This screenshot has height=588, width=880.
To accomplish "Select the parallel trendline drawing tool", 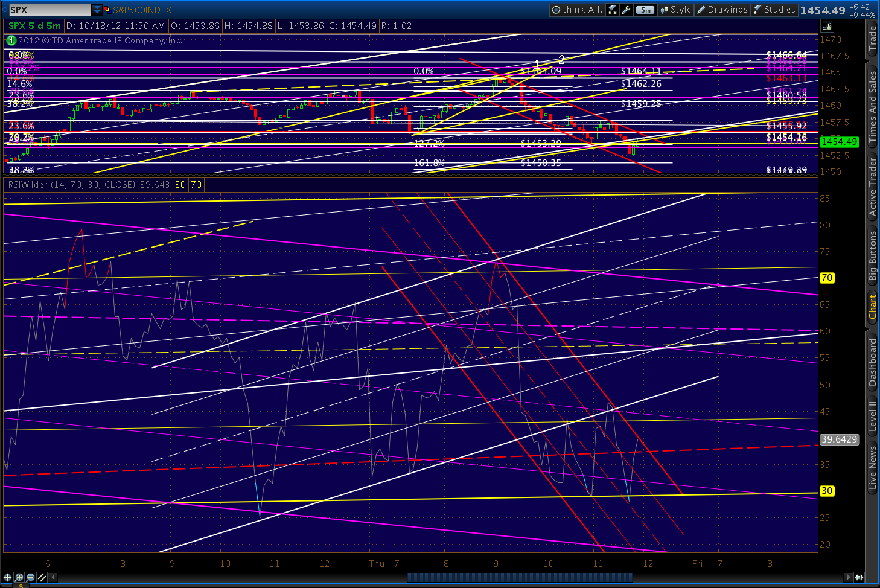I will click(42, 578).
